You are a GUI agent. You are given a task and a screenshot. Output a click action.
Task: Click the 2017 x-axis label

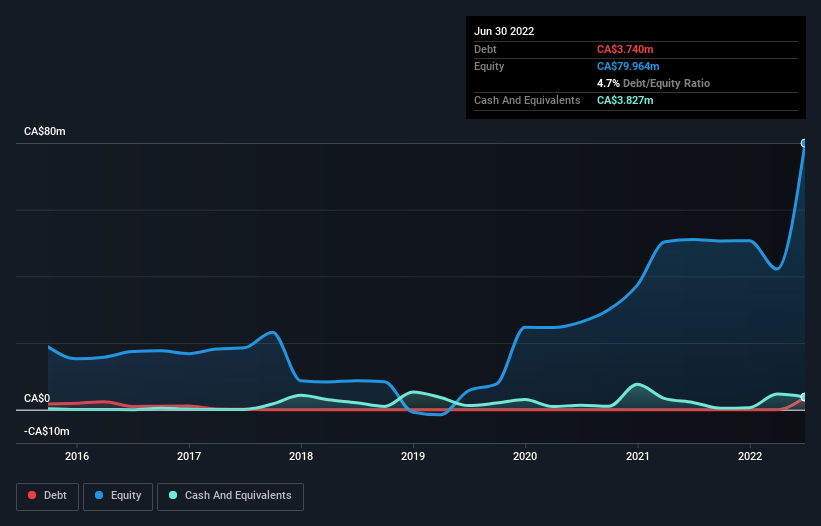click(189, 456)
